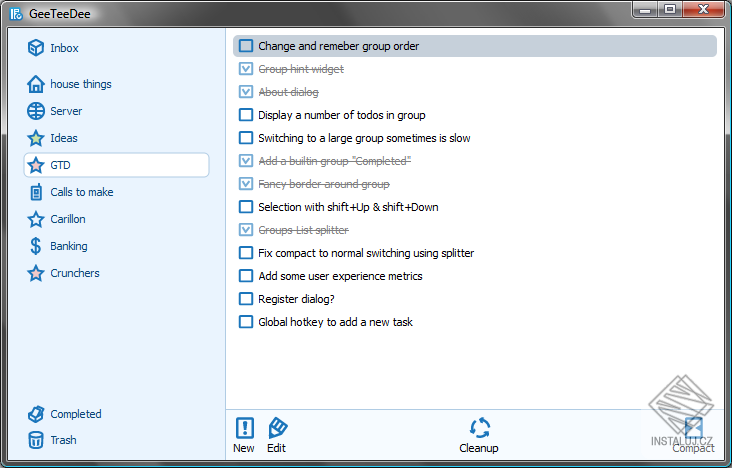Click the 'Edit' button label

(276, 448)
